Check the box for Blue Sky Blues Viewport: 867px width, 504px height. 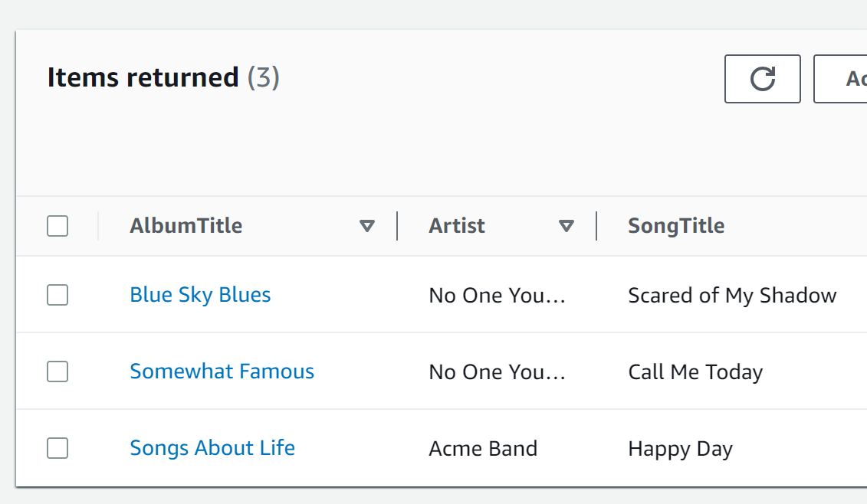pos(57,295)
